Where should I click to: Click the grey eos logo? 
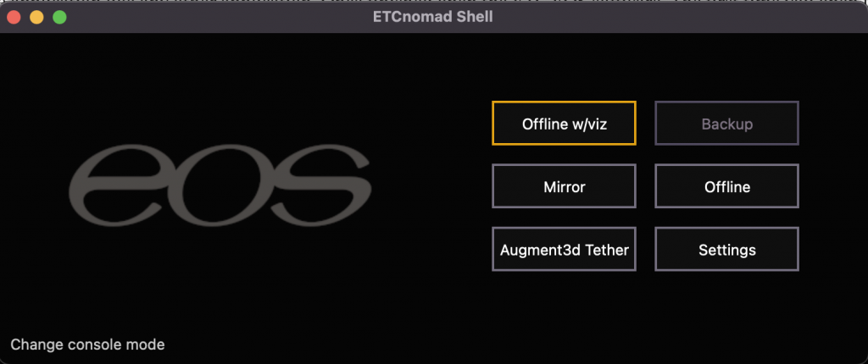(220, 185)
